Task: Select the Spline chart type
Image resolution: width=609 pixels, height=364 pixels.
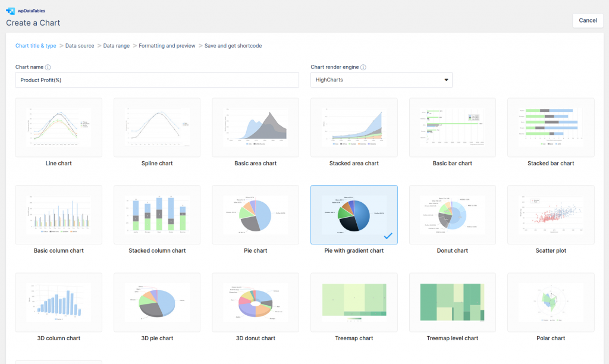Action: coord(156,127)
